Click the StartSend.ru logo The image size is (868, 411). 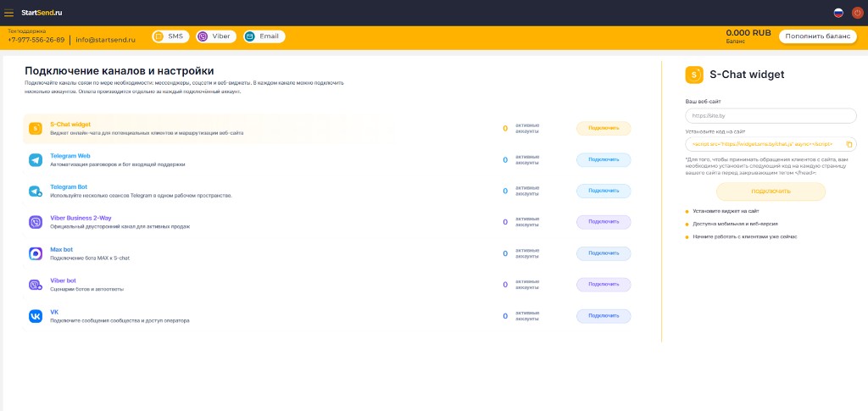[42, 13]
